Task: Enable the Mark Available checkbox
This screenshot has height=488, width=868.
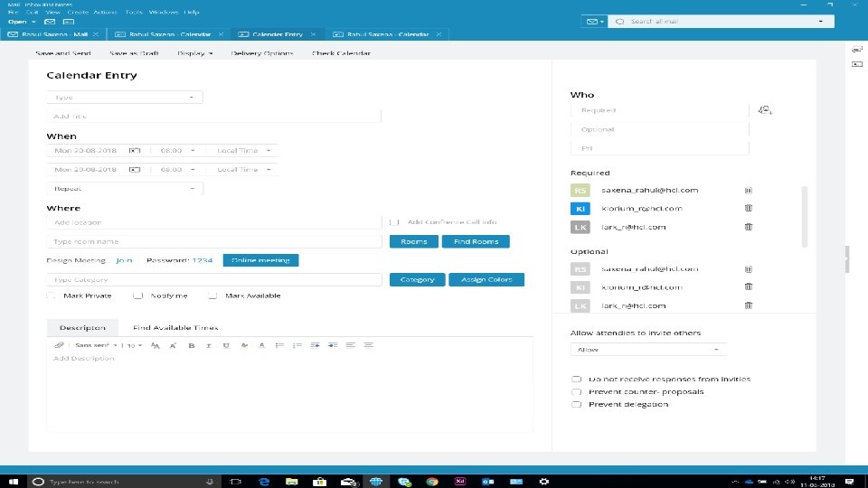Action: tap(212, 296)
